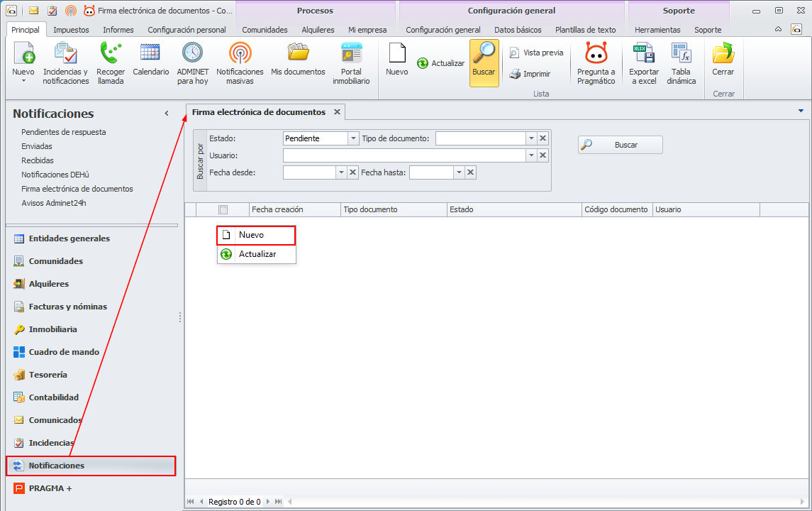Viewport: 812px width, 511px height.
Task: Open Incidencias y notificaciones from the ribbon
Action: coord(66,63)
